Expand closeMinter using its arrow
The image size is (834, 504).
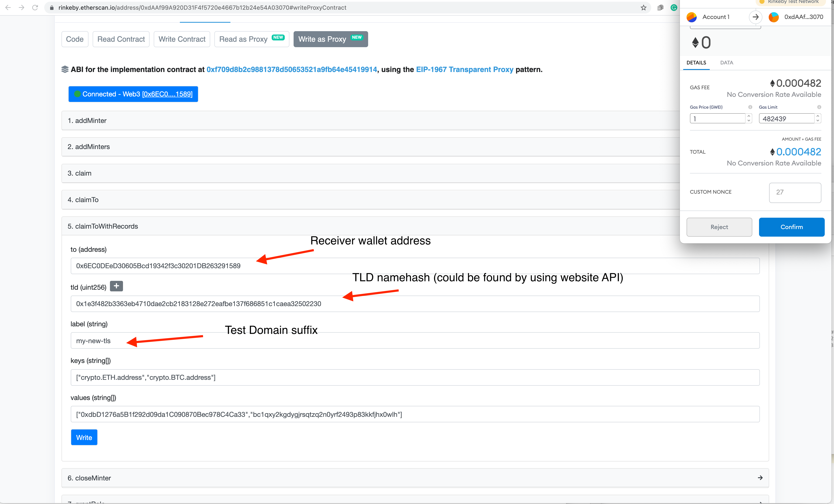pos(760,478)
